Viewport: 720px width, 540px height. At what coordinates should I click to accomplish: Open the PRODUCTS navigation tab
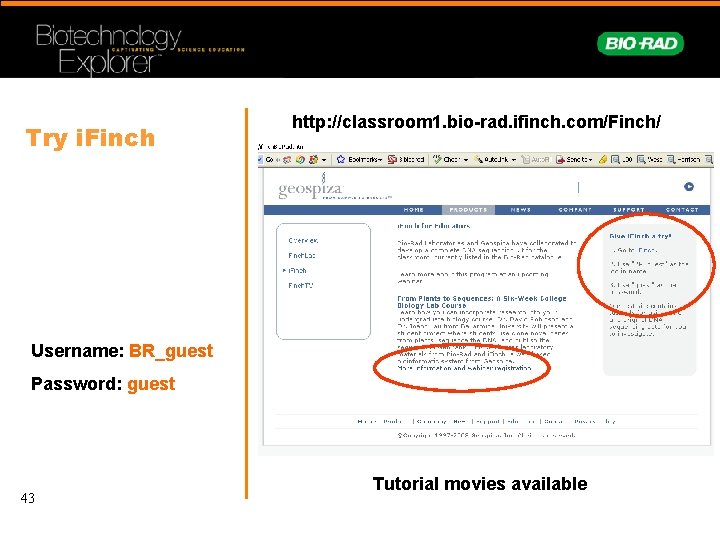tap(468, 210)
